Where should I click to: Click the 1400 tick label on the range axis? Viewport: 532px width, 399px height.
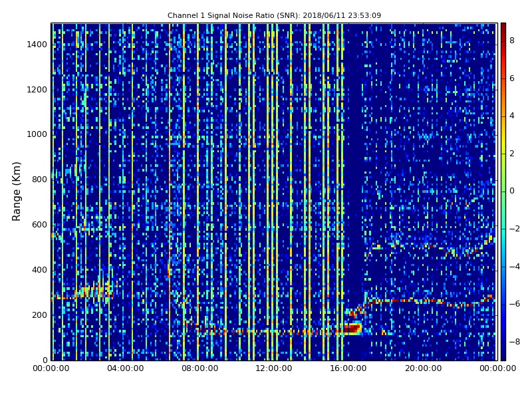(37, 45)
